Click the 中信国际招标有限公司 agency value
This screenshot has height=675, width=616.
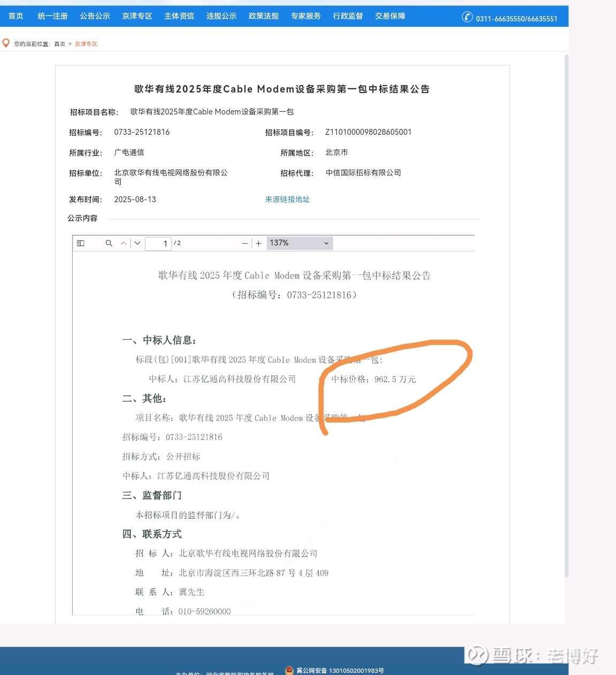coord(363,173)
